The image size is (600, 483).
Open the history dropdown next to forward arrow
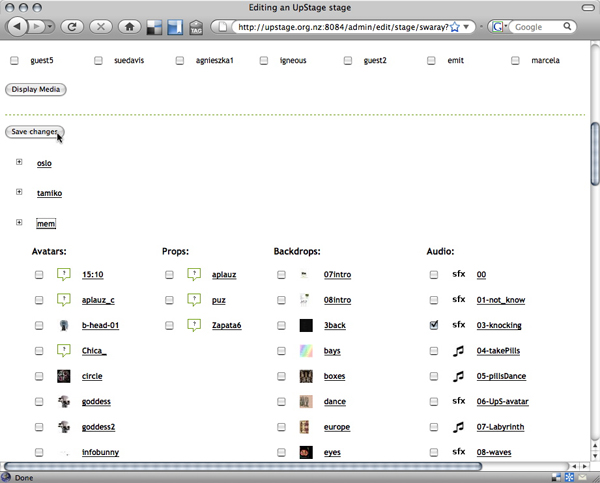click(x=50, y=26)
